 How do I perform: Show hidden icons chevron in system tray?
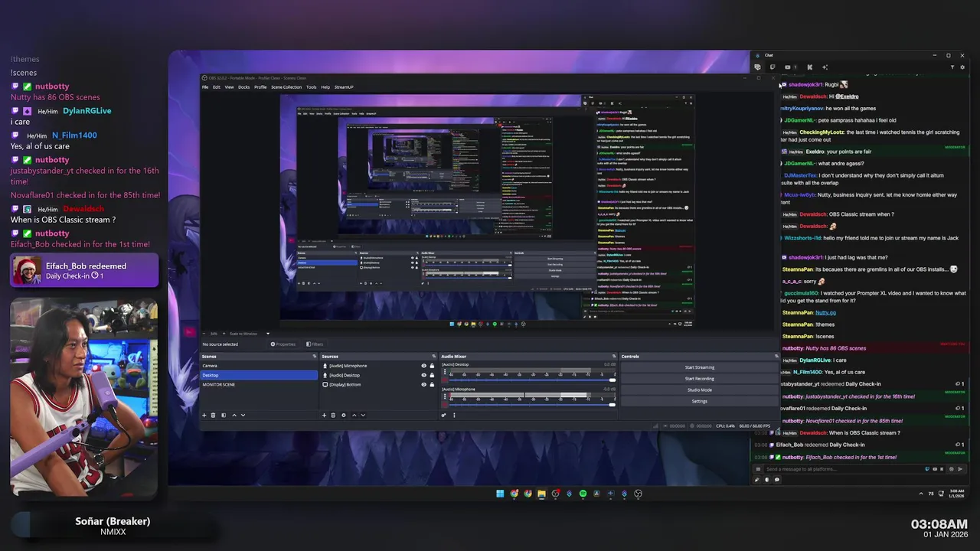coord(921,494)
